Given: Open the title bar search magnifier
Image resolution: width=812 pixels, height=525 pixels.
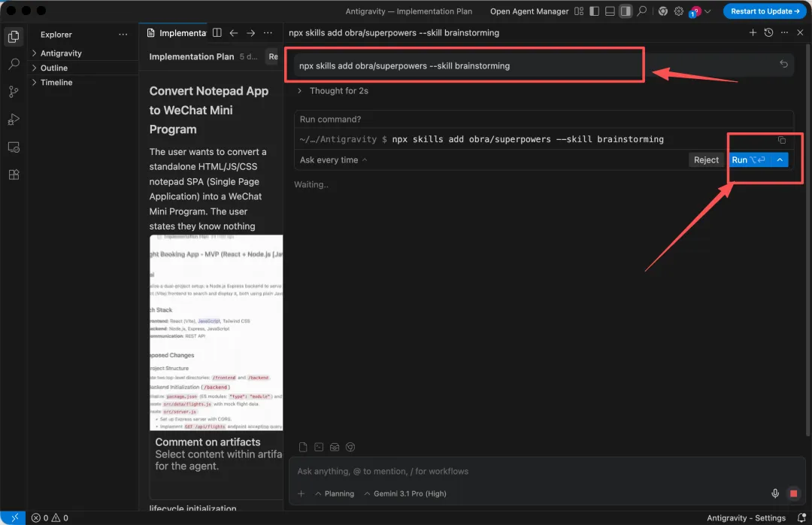Looking at the screenshot, I should [641, 11].
